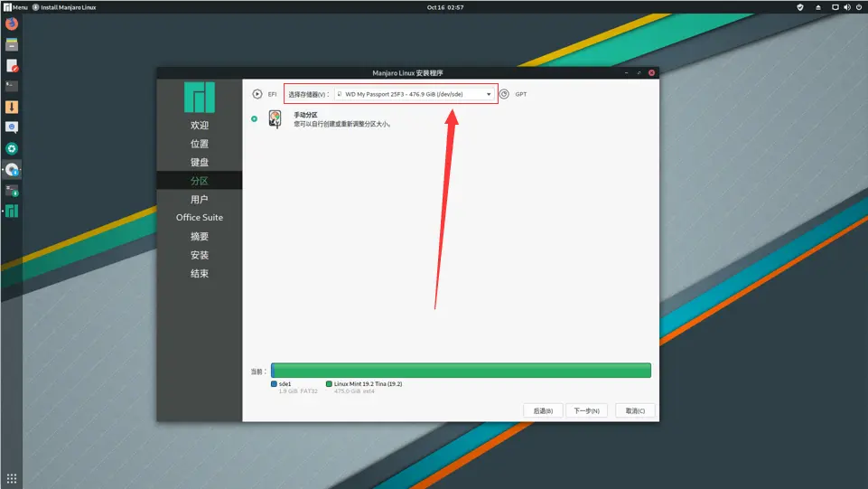
Task: Open the Manjaro Menu in top panel
Action: (15, 7)
